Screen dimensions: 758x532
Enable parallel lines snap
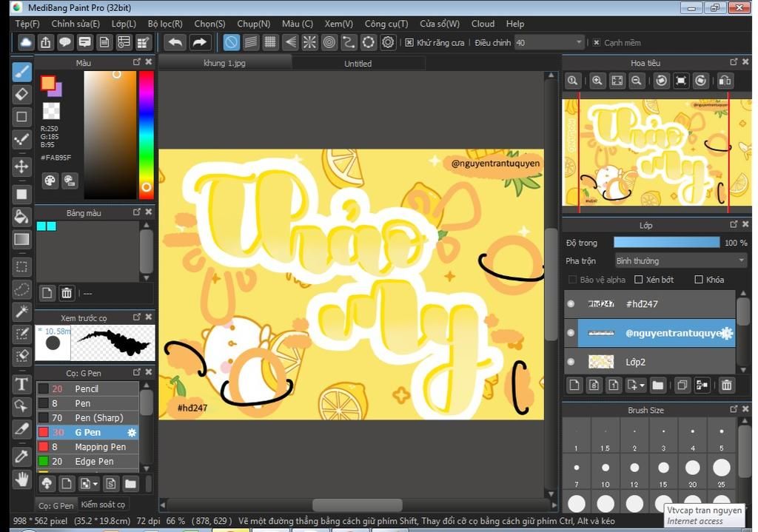coord(251,42)
